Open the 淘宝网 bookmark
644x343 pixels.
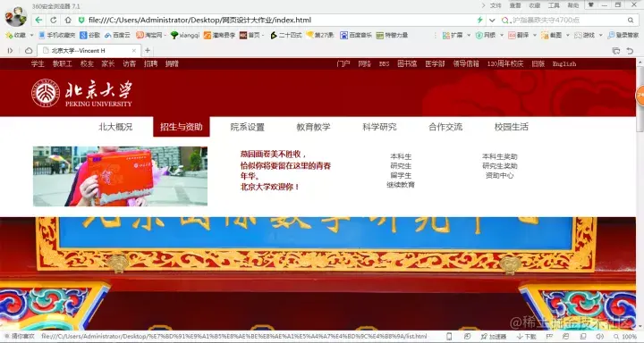148,36
